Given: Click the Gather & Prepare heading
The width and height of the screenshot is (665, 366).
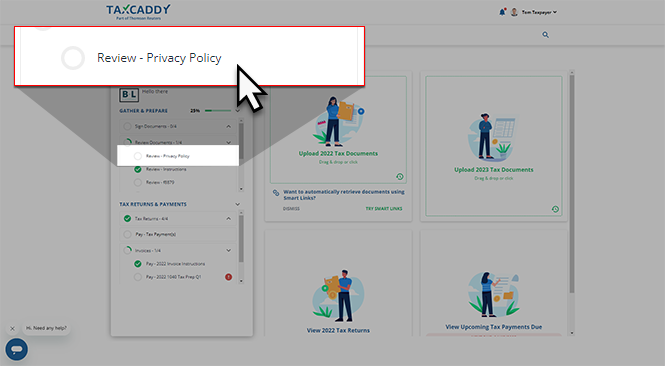Looking at the screenshot, I should [143, 111].
